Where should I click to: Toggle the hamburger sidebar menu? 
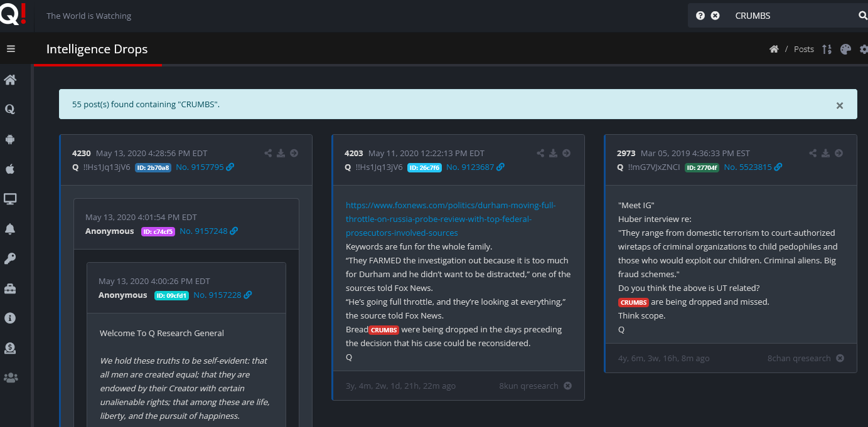[x=11, y=49]
